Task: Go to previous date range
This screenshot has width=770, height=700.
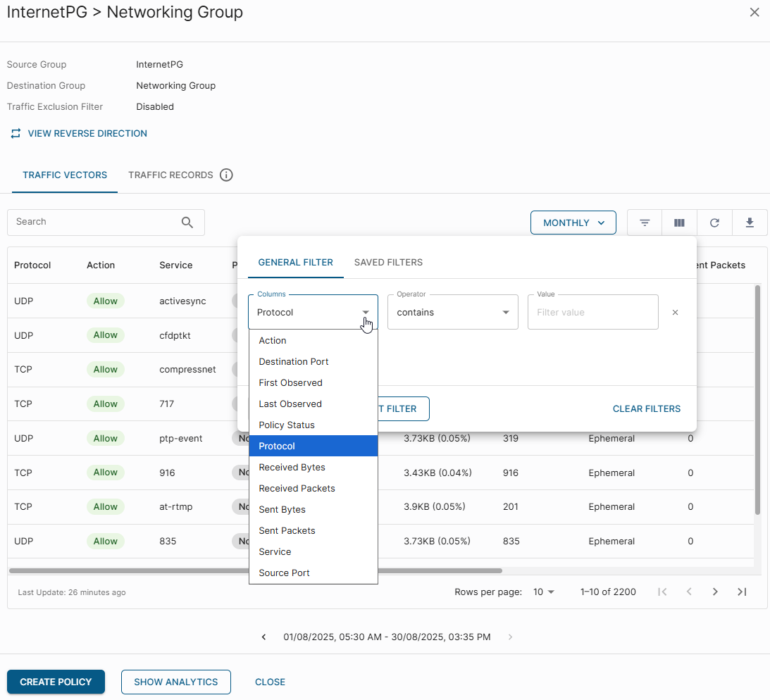Action: (x=264, y=637)
